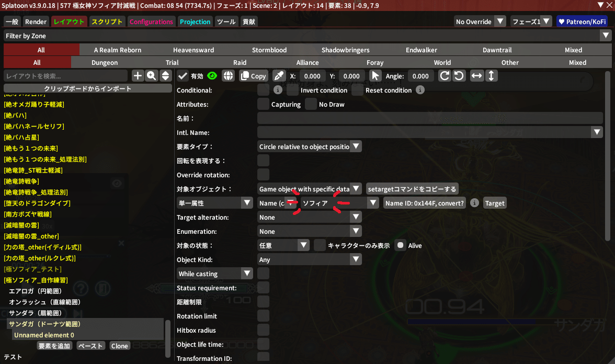Click the 名前 text input field

[430, 119]
